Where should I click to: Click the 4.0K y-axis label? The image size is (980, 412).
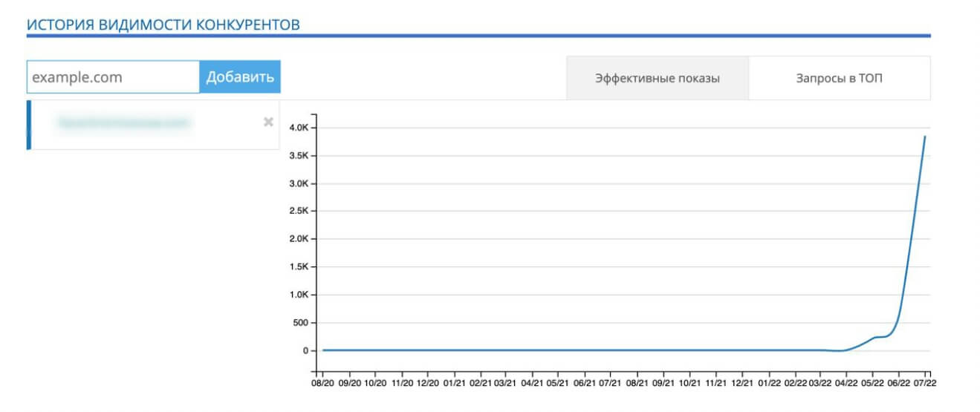tap(299, 128)
